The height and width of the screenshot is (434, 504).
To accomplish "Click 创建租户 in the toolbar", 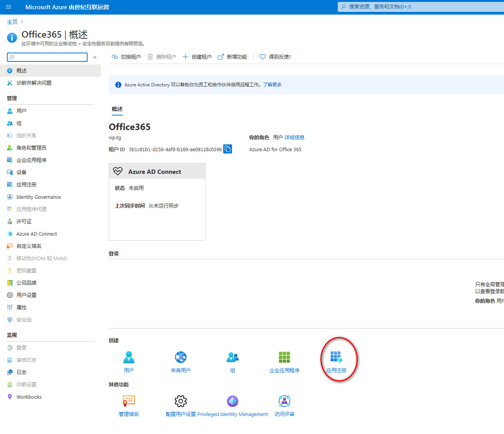I will tap(197, 57).
